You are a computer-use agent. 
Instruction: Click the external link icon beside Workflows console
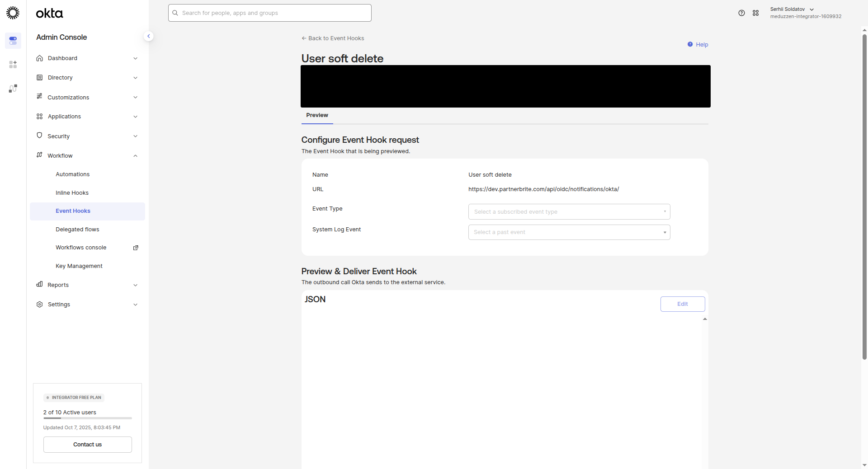click(136, 248)
